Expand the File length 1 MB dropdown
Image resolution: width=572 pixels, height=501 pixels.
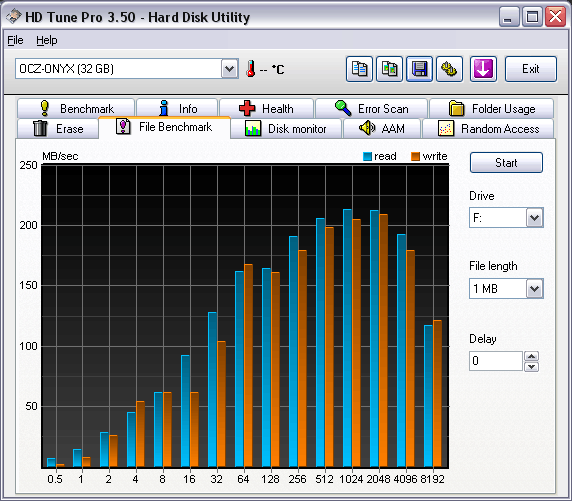(x=534, y=289)
